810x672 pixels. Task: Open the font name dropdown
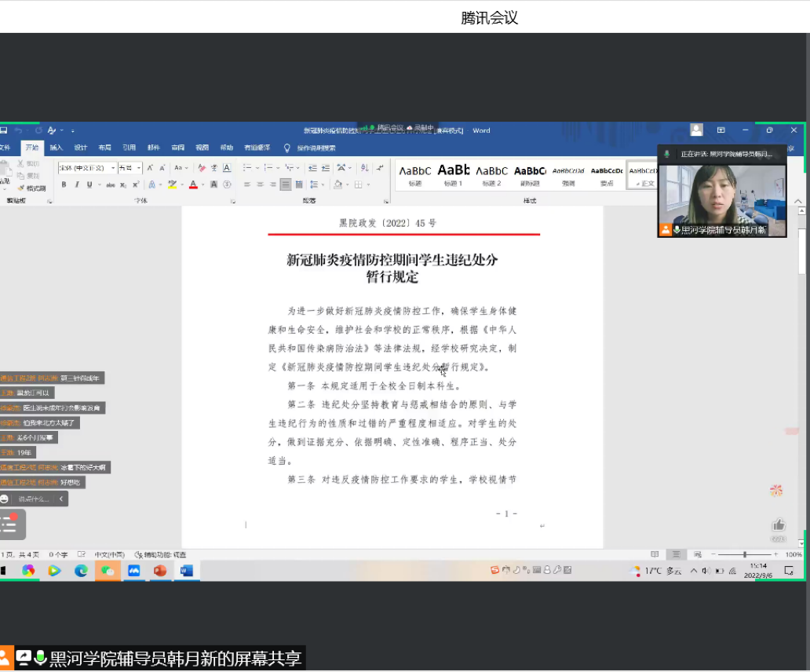tap(113, 168)
